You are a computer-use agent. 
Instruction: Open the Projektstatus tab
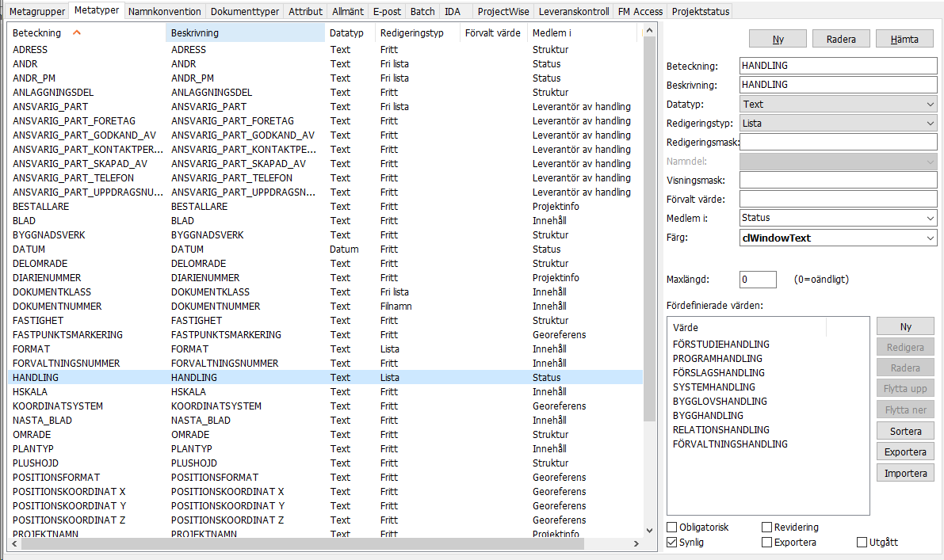pyautogui.click(x=700, y=11)
